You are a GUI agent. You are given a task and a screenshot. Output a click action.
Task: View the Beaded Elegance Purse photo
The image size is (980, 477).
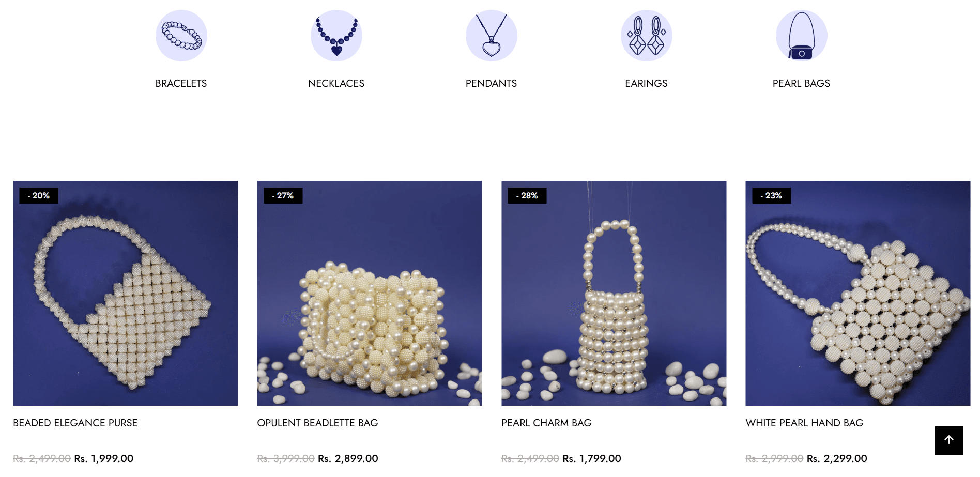(126, 293)
